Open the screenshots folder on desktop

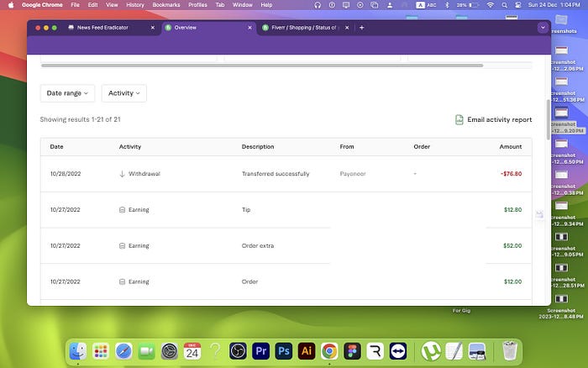click(561, 24)
